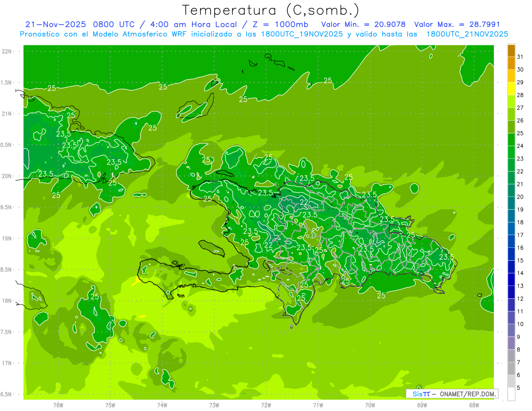Screen dimensions: 532x411
Task: Pick the green colorbar segment between 24 and 25
Action: pyautogui.click(x=511, y=140)
